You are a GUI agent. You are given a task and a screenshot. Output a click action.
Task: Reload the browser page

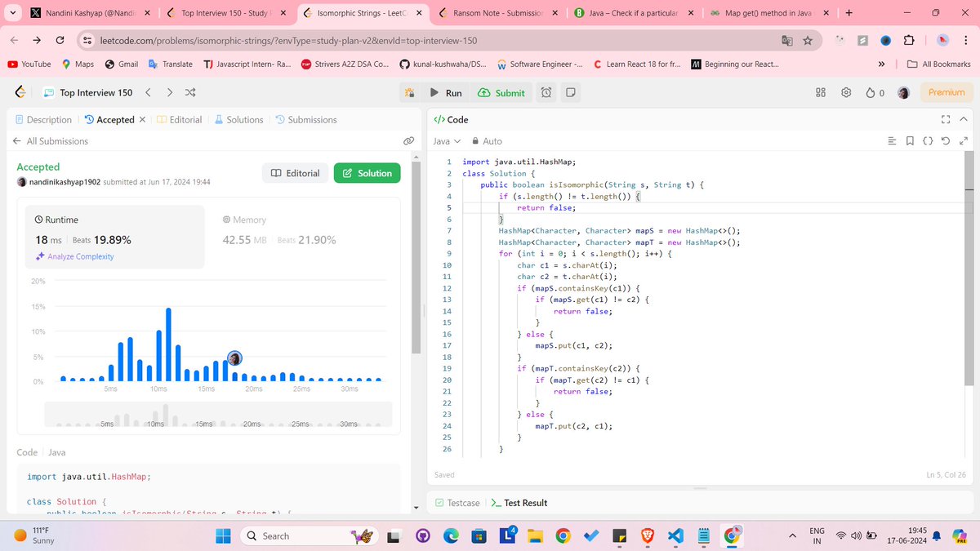point(60,40)
